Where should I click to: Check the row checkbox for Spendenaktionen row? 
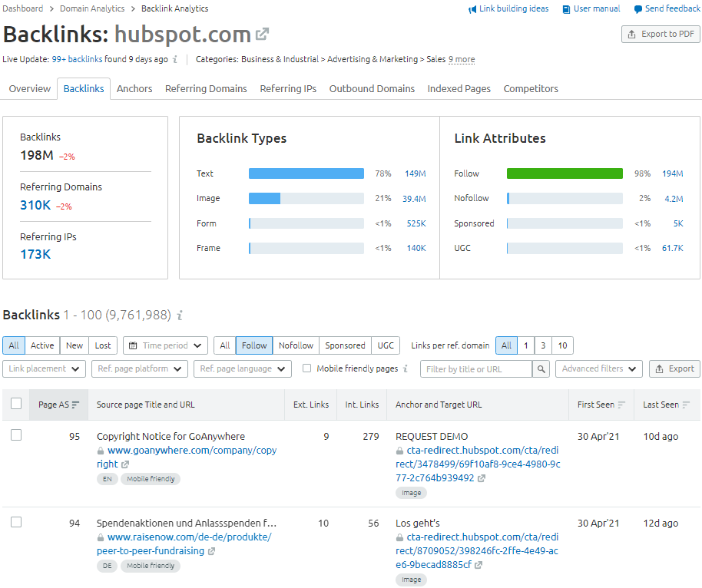pos(16,522)
